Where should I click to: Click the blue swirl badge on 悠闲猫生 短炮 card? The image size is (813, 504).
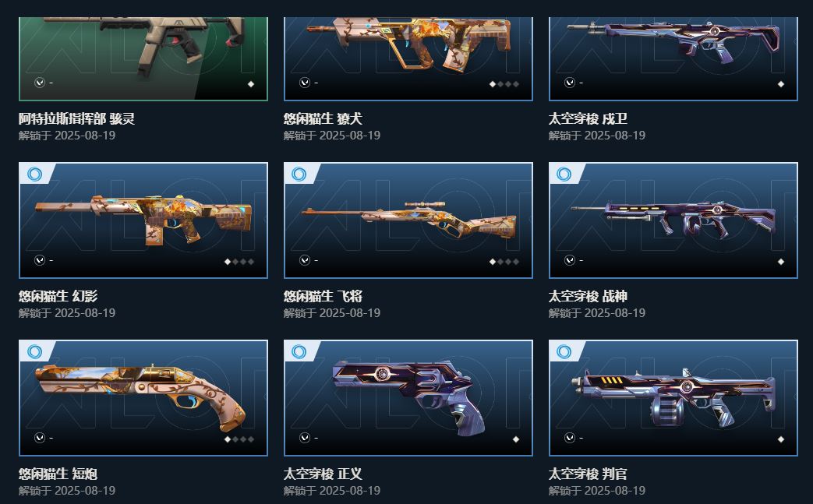pyautogui.click(x=35, y=352)
